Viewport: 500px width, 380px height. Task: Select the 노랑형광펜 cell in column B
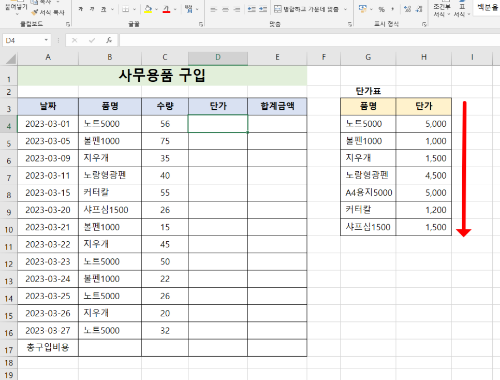pyautogui.click(x=110, y=175)
